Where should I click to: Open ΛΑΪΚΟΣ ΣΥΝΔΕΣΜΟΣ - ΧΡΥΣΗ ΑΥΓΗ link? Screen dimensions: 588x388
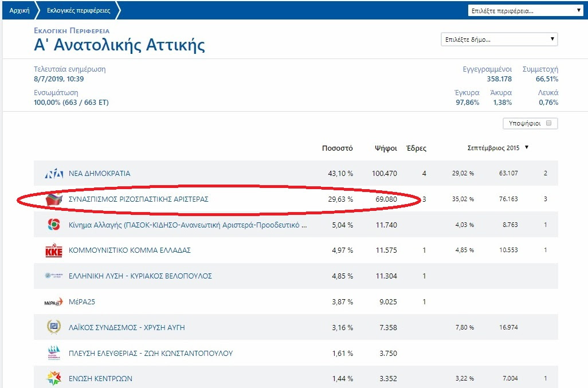[x=127, y=327]
